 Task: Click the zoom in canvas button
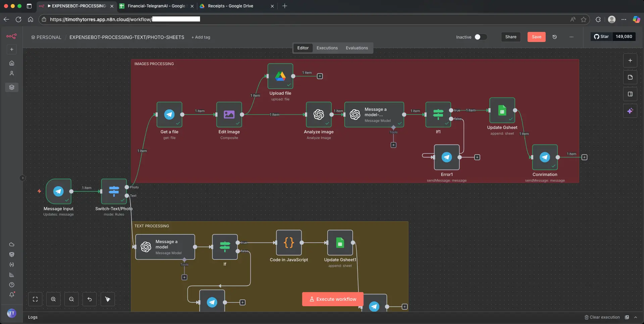(53, 299)
